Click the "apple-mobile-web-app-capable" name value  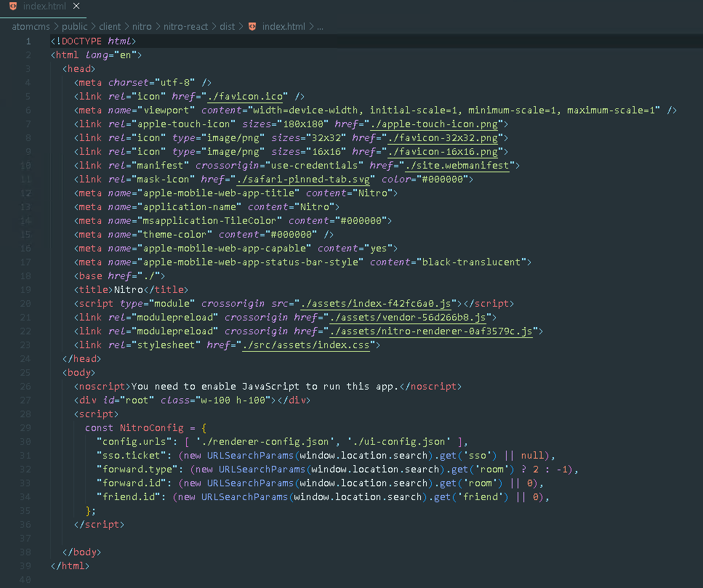pyautogui.click(x=224, y=249)
